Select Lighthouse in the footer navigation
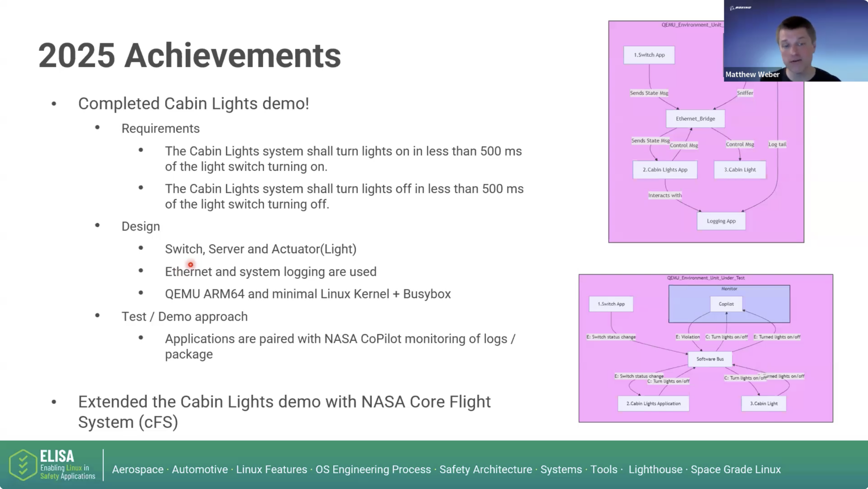 click(655, 470)
